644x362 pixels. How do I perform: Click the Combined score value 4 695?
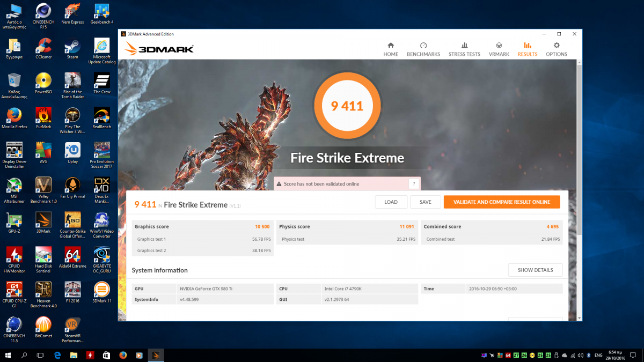(x=553, y=227)
